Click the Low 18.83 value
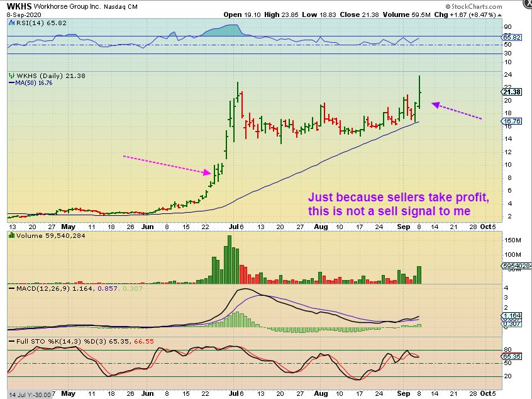The width and height of the screenshot is (532, 399). point(319,14)
